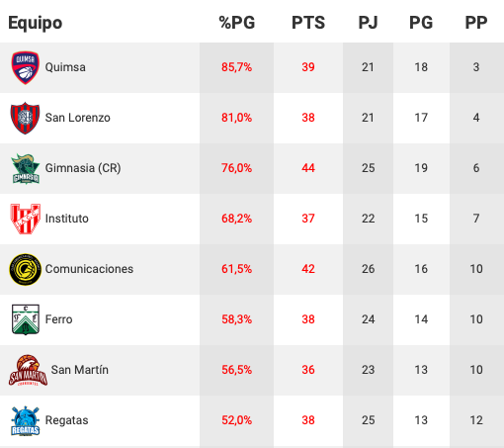Click the Ferro green shield crest
Image resolution: width=504 pixels, height=448 pixels.
26,319
